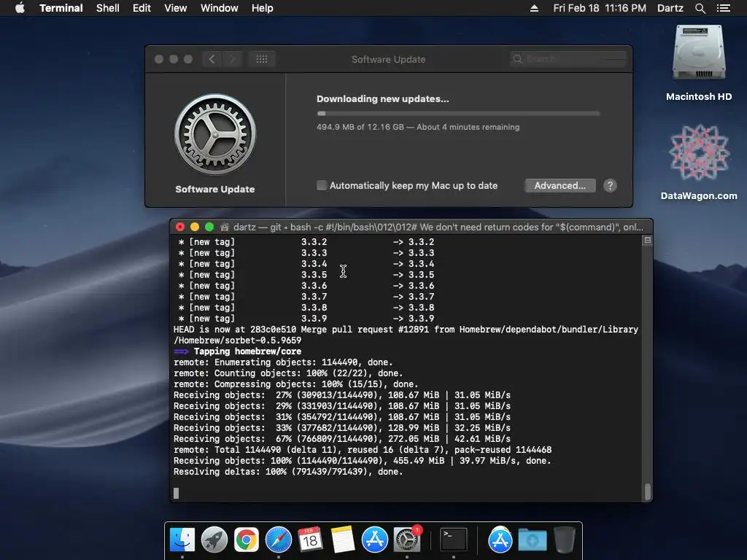Open the Window menu
This screenshot has height=560, width=747.
pyautogui.click(x=219, y=8)
